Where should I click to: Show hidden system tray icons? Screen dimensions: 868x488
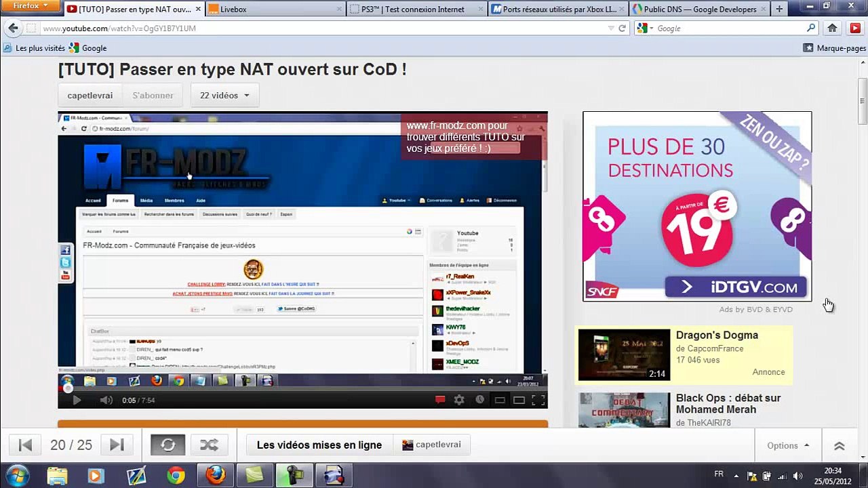coord(736,475)
